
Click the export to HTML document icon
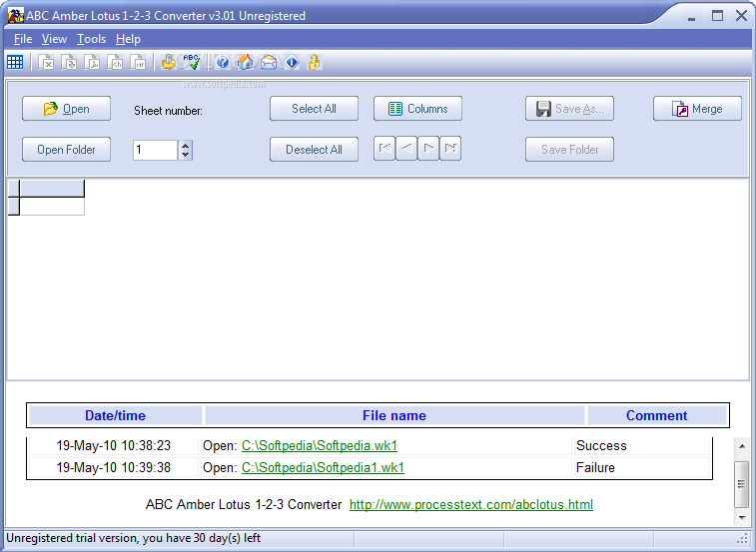[x=115, y=62]
